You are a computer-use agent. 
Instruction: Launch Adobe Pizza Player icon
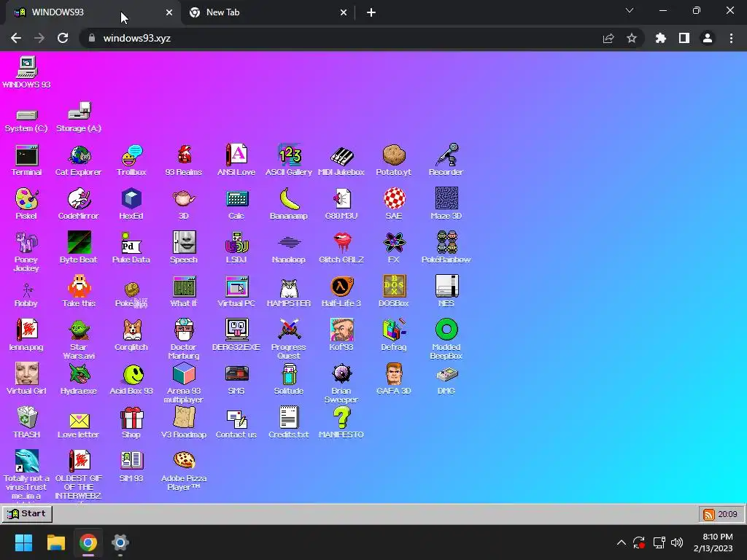coord(184,472)
